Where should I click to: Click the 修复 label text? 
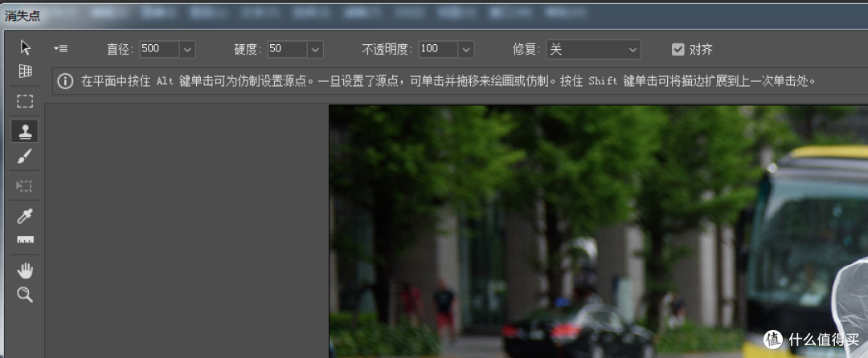pyautogui.click(x=526, y=49)
